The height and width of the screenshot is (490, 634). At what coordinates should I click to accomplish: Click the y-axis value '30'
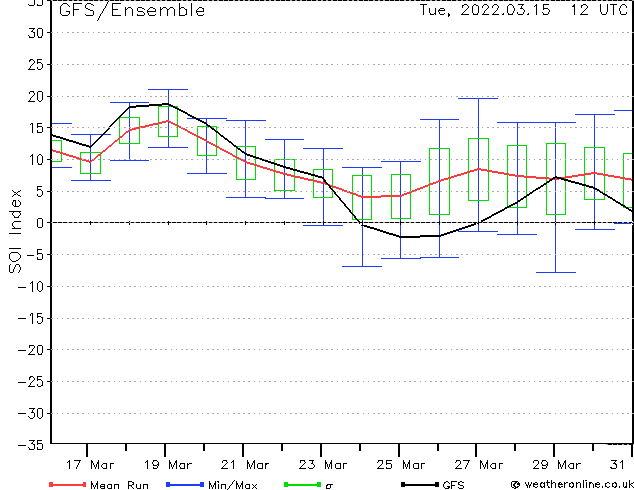click(36, 33)
